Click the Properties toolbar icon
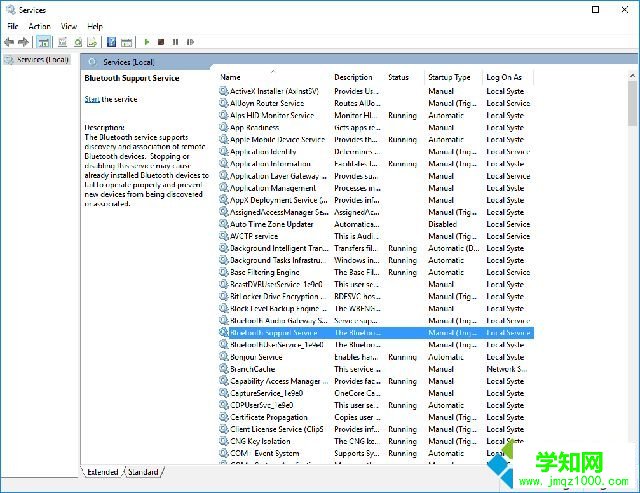Image resolution: width=640 pixels, height=493 pixels. [62, 42]
